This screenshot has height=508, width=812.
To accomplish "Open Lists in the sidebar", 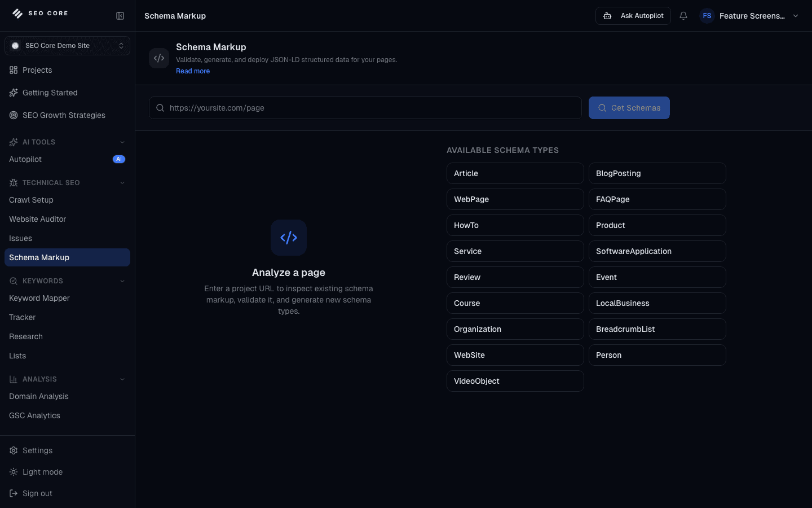I will coord(67,356).
